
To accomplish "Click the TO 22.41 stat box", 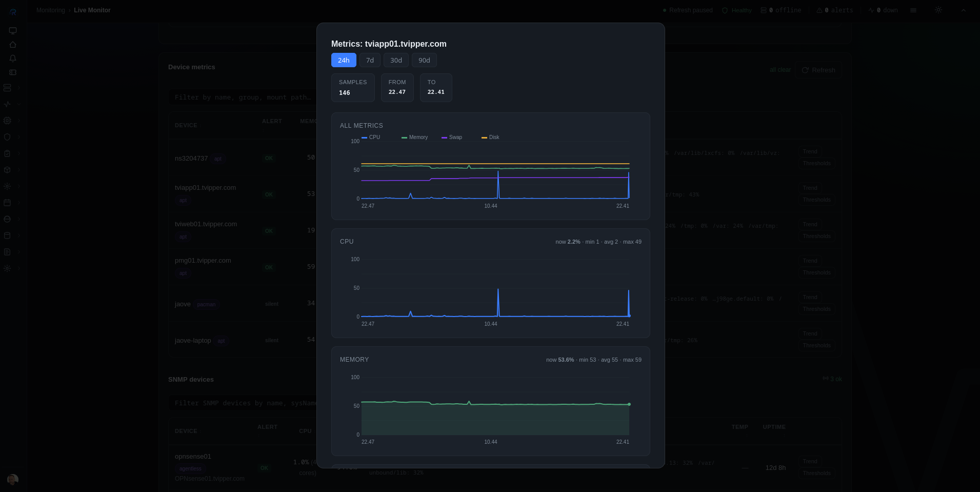I will pyautogui.click(x=436, y=88).
